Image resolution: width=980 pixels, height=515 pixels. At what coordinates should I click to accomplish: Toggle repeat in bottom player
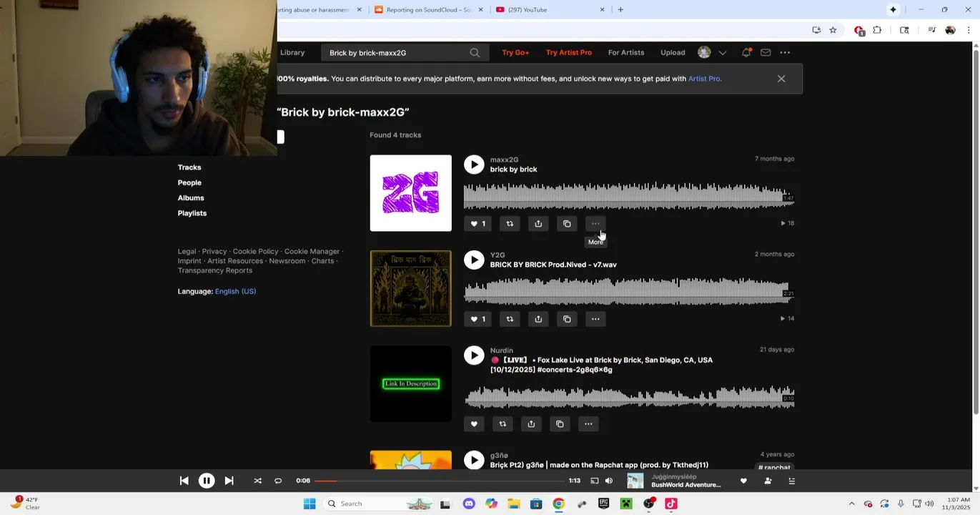[278, 481]
